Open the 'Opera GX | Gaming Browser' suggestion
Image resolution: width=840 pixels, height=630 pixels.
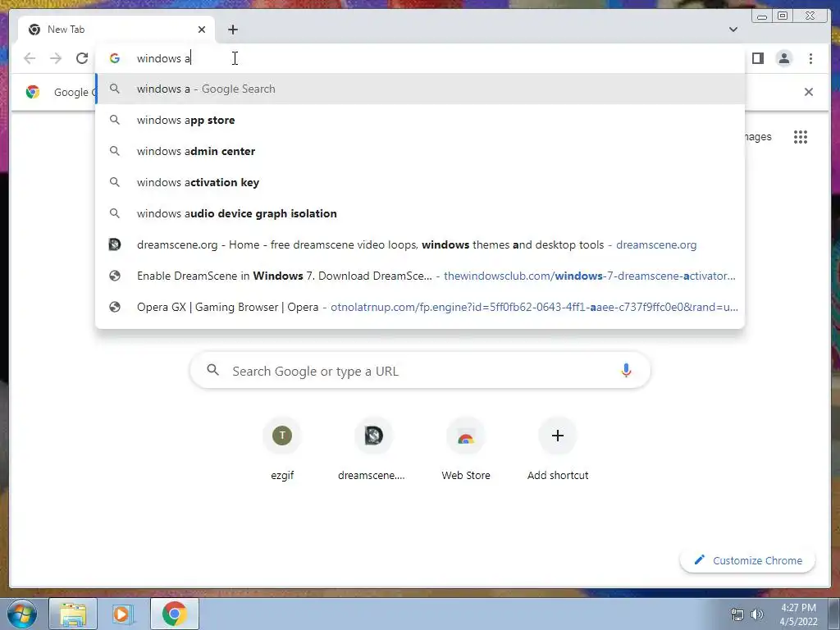click(420, 307)
